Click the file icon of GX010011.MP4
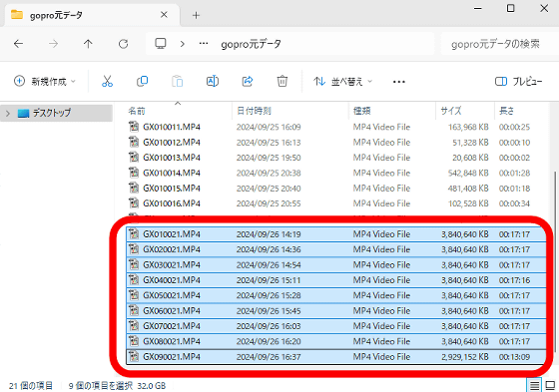 (x=134, y=127)
